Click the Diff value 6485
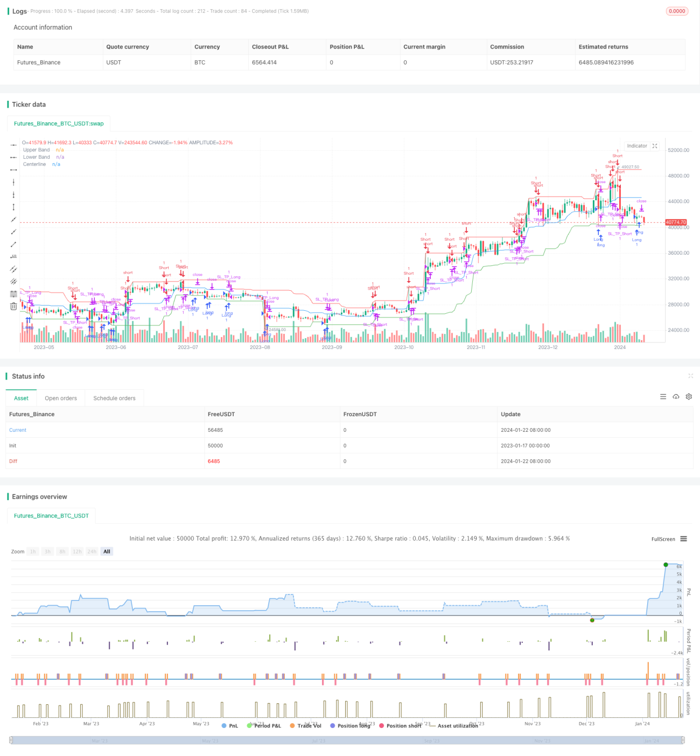This screenshot has width=700, height=756. [x=214, y=461]
